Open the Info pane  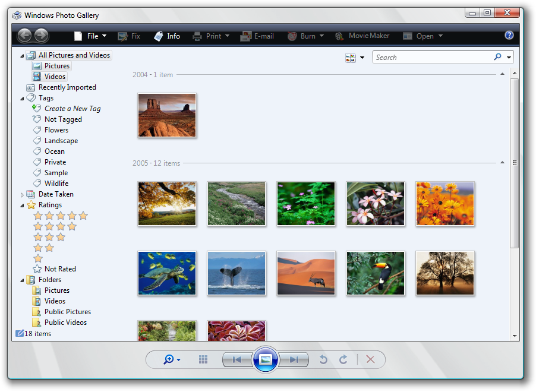(166, 36)
